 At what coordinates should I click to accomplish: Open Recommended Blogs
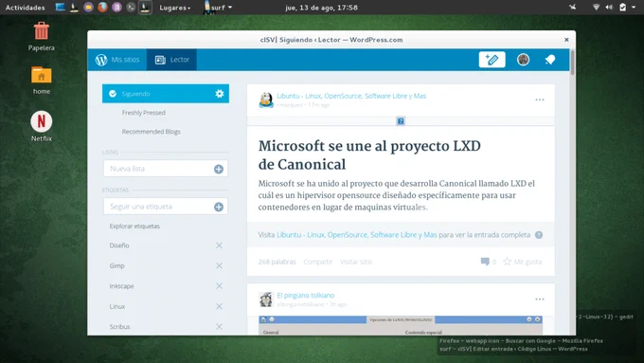pyautogui.click(x=151, y=132)
